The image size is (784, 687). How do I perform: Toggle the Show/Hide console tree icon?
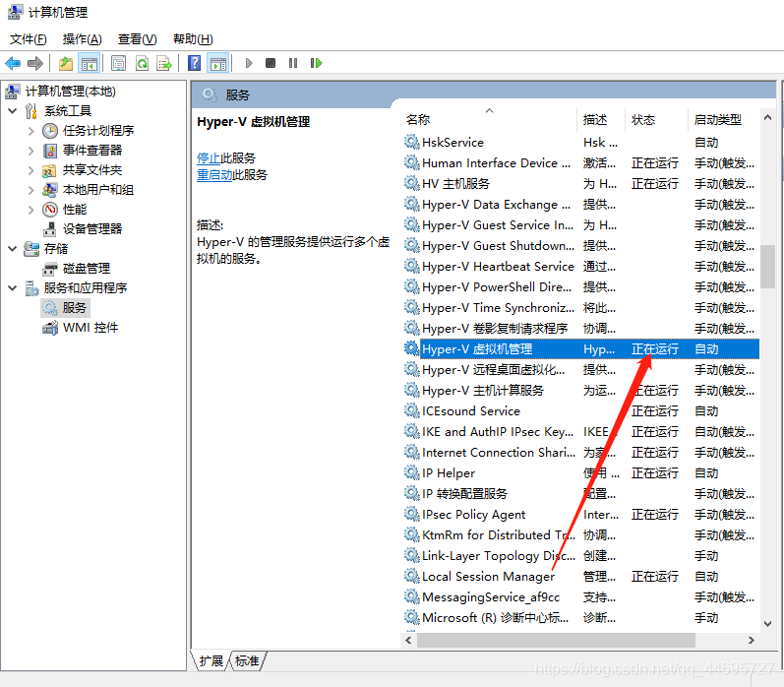[89, 64]
